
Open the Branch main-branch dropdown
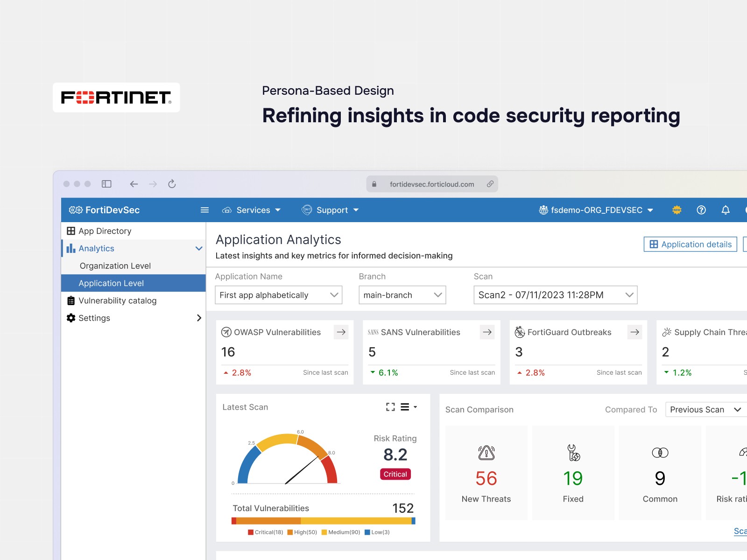click(402, 295)
